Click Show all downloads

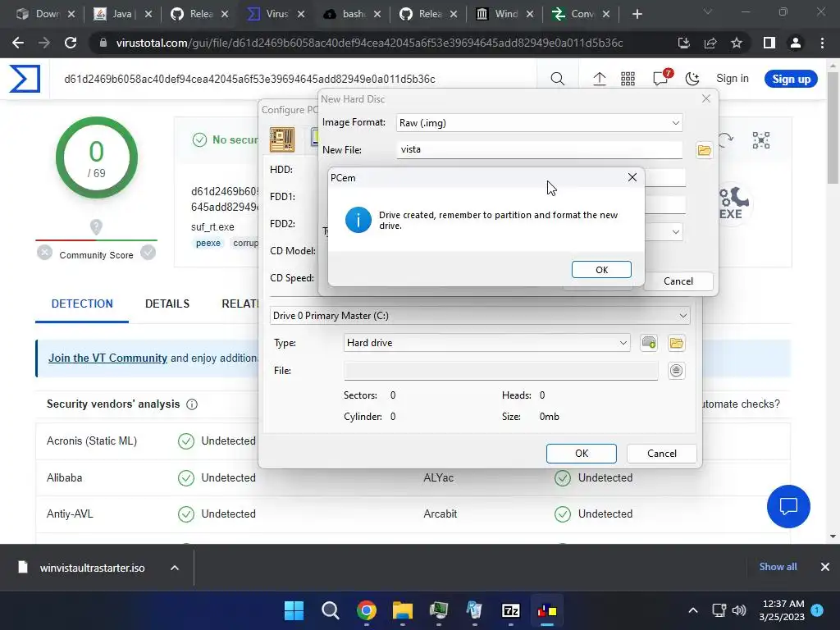778,567
